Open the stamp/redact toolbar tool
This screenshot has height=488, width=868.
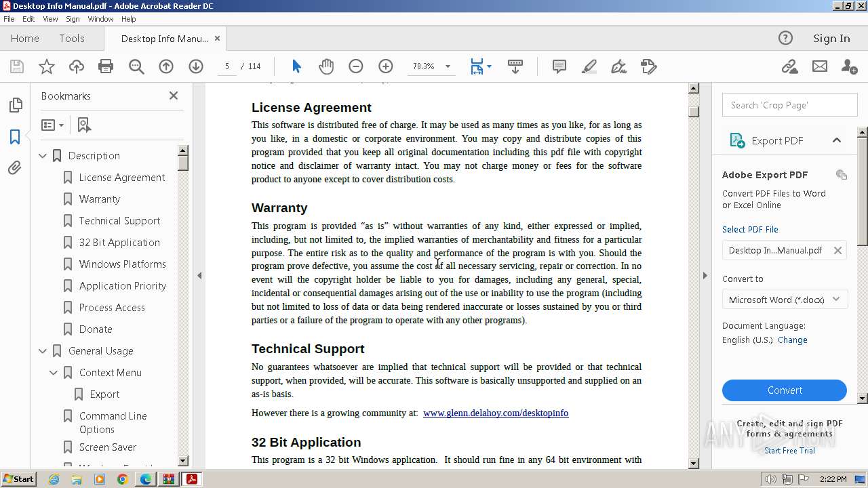(649, 66)
